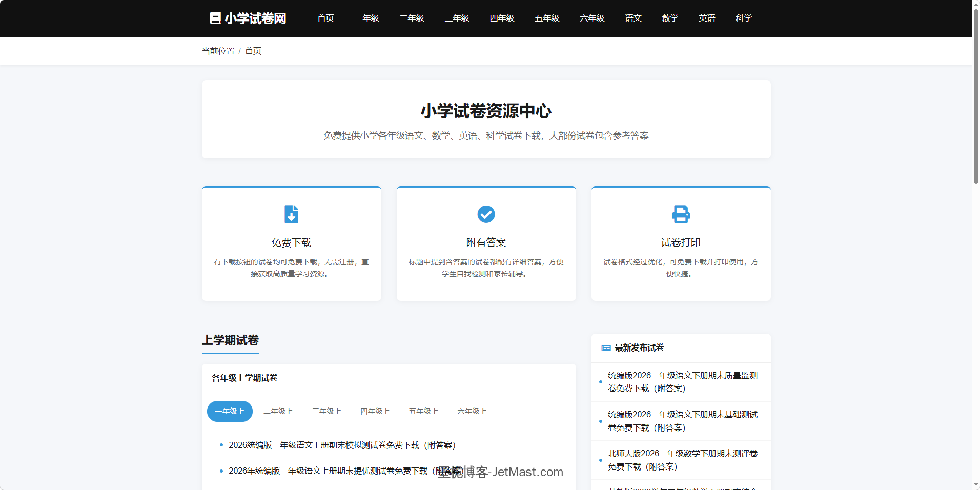Click the blue checkmark answers icon
This screenshot has height=490, width=980.
pos(486,214)
